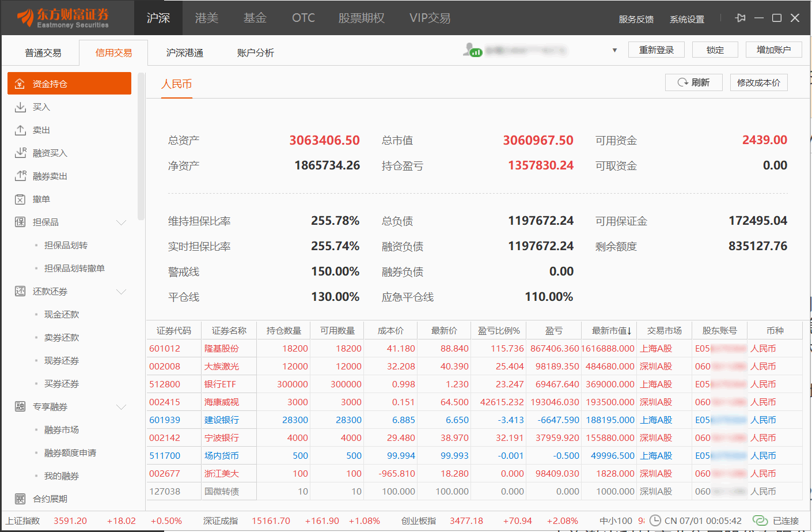Switch to the 港美 top tab

[207, 18]
